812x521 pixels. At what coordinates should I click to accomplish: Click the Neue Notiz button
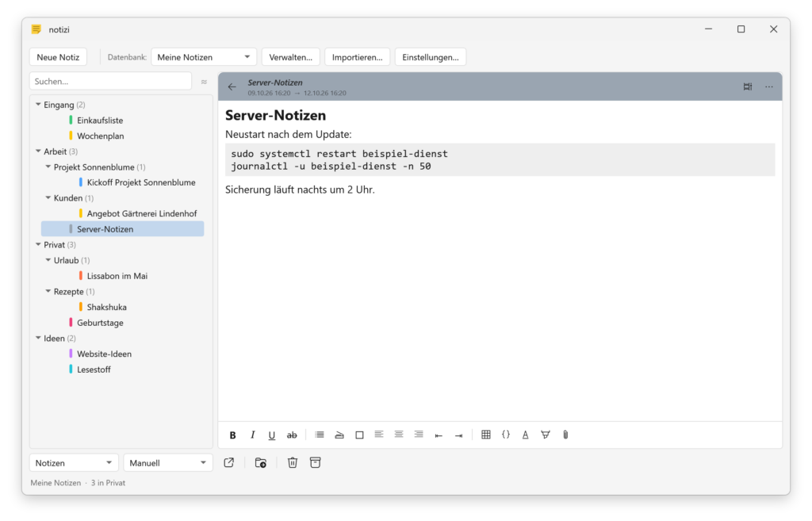point(58,57)
